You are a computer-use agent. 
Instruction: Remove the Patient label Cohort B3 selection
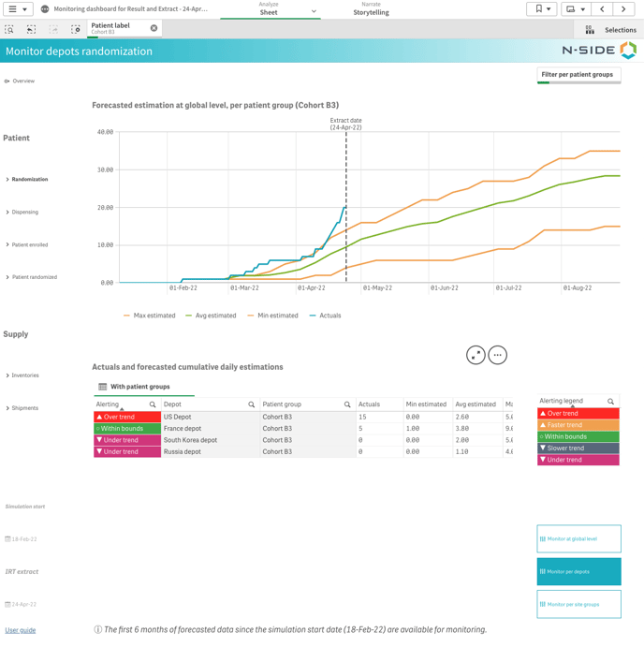pyautogui.click(x=154, y=28)
